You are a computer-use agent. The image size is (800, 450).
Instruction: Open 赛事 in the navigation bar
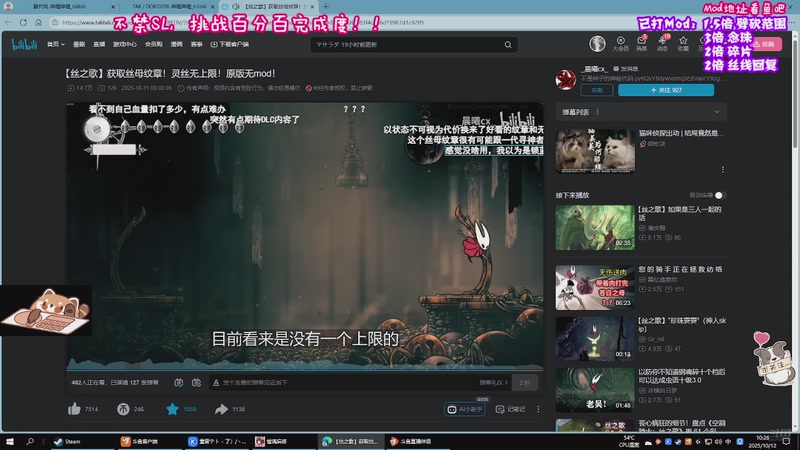tap(196, 44)
